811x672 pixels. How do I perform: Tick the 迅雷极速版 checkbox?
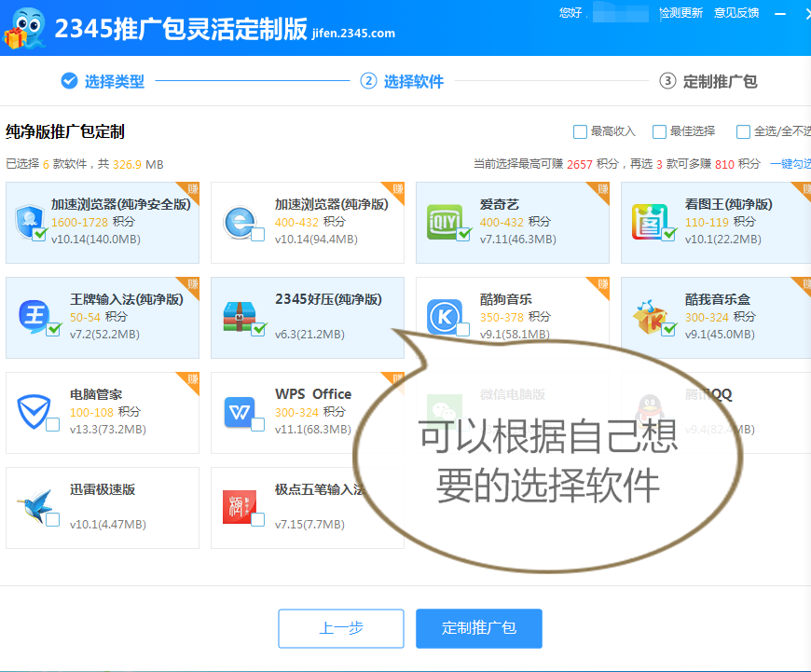(x=53, y=519)
